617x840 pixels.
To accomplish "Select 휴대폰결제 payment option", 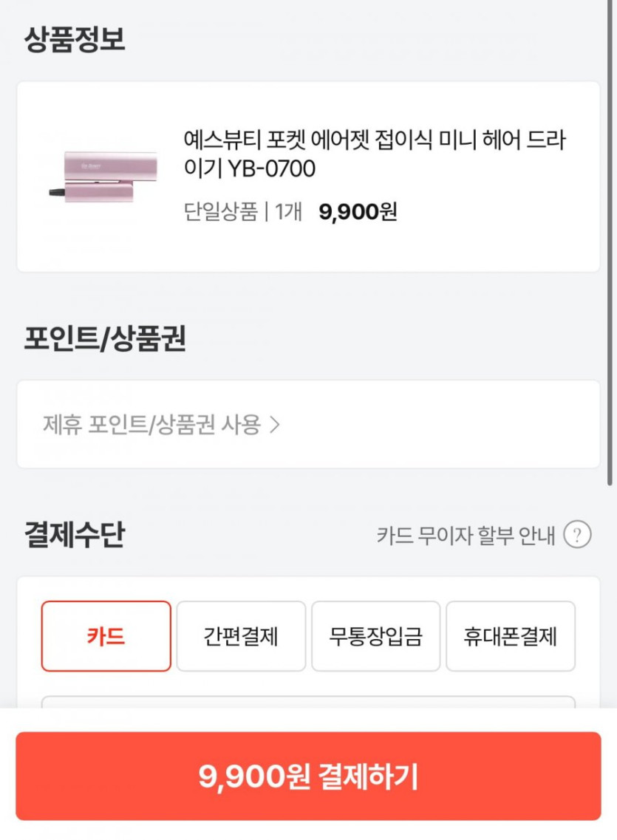I will coord(510,636).
